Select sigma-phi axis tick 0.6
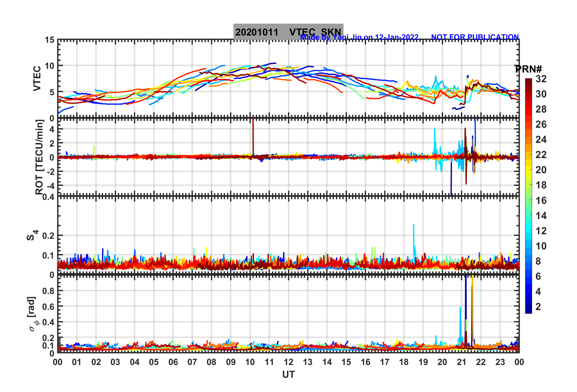Image resolution: width=577 pixels, height=392 pixels. tap(49, 306)
